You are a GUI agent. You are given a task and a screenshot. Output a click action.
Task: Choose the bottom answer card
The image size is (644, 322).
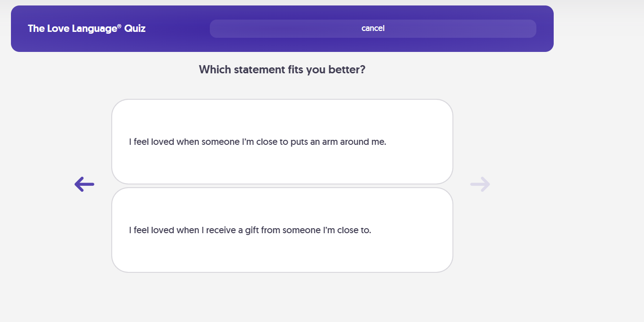282,230
